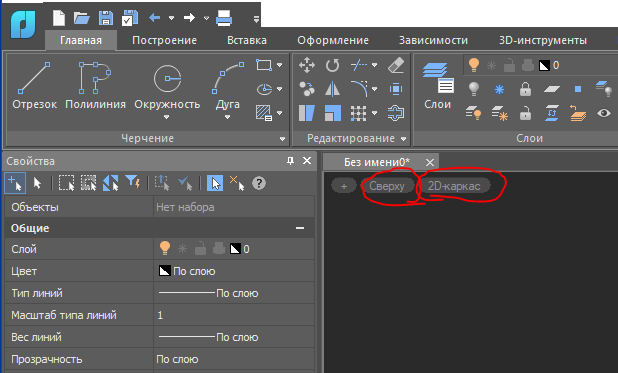Click the orange lightbulb in the ribbon layer list
Viewport: 618px width, 373px height.
click(474, 65)
